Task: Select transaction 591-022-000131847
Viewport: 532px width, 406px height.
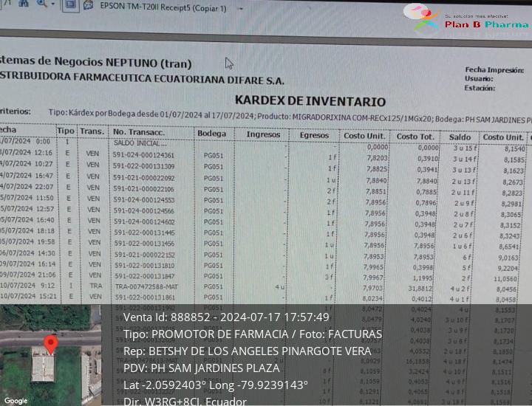Action: point(145,276)
